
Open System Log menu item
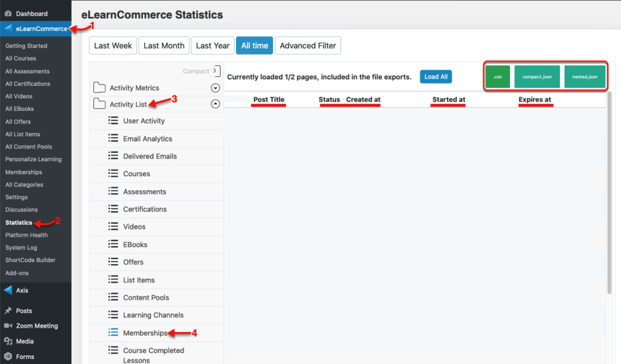pyautogui.click(x=21, y=248)
